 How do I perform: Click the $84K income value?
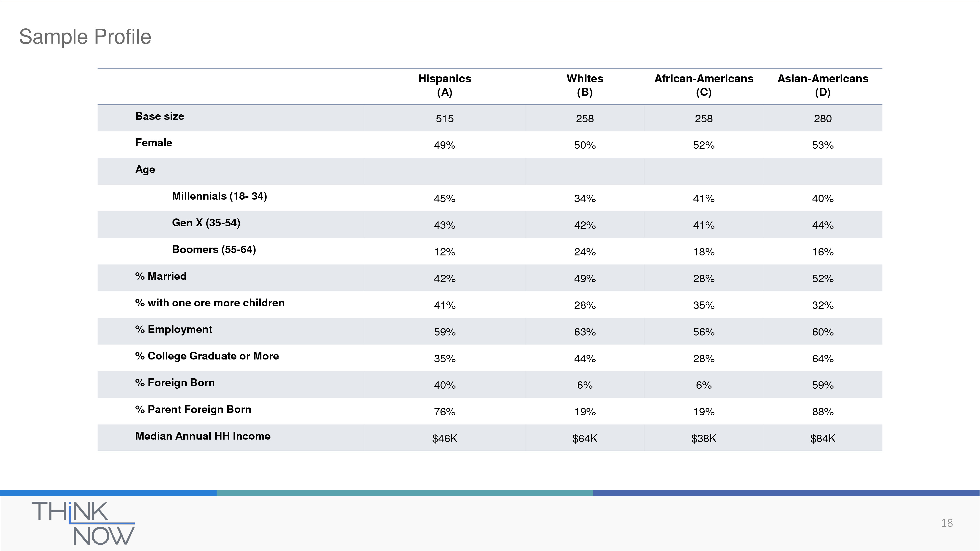(822, 438)
